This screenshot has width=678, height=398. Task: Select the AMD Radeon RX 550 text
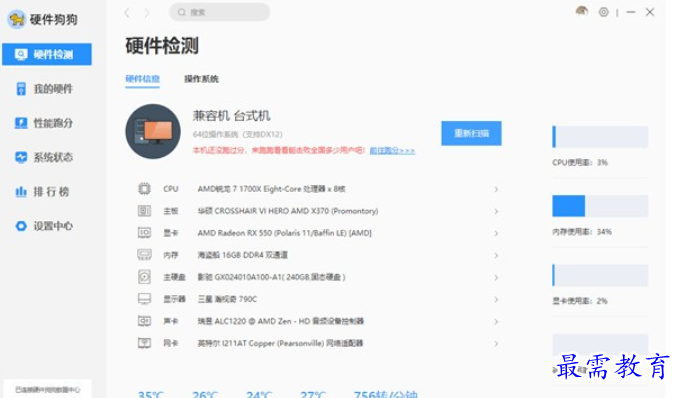285,233
